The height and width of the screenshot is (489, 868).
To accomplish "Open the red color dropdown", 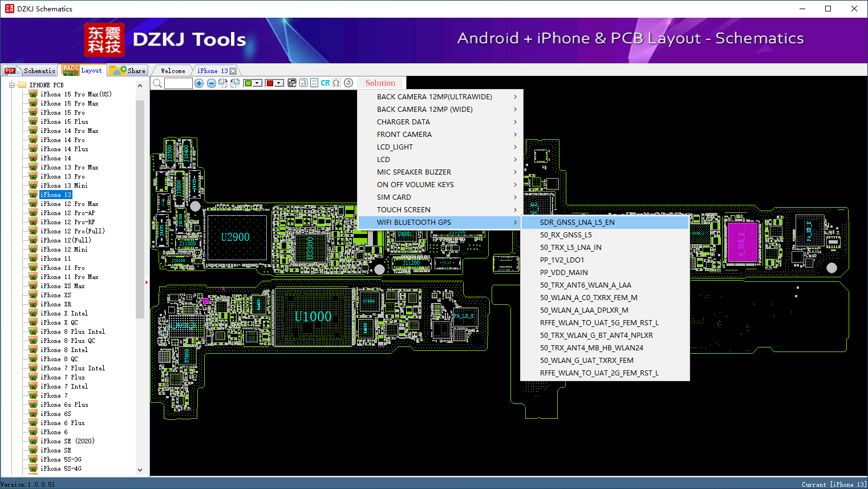I will coord(279,83).
